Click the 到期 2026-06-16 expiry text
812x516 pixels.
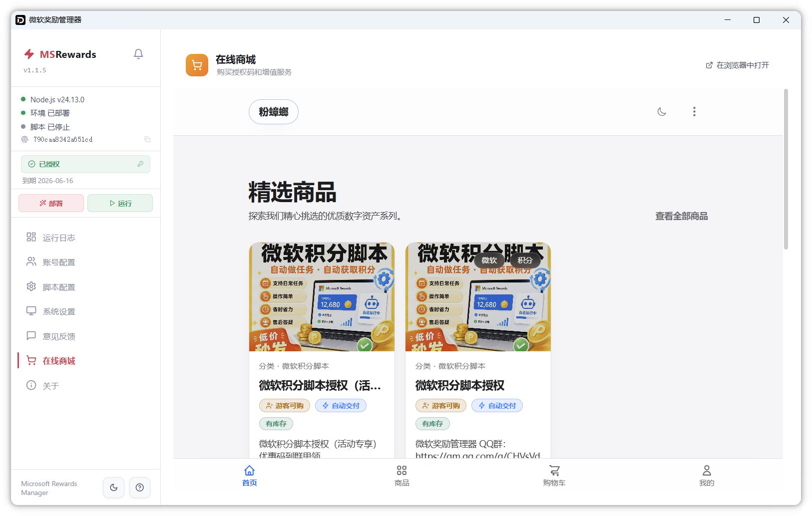(48, 181)
